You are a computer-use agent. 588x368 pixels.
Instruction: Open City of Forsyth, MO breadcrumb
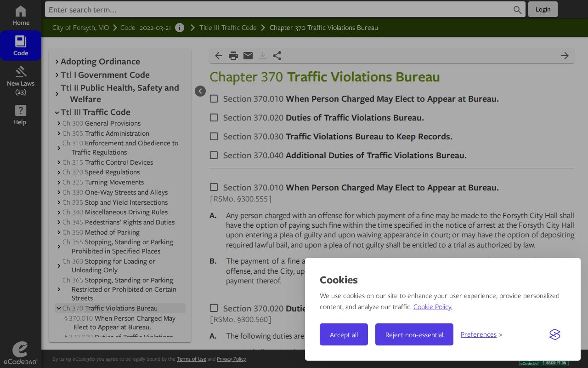(80, 28)
